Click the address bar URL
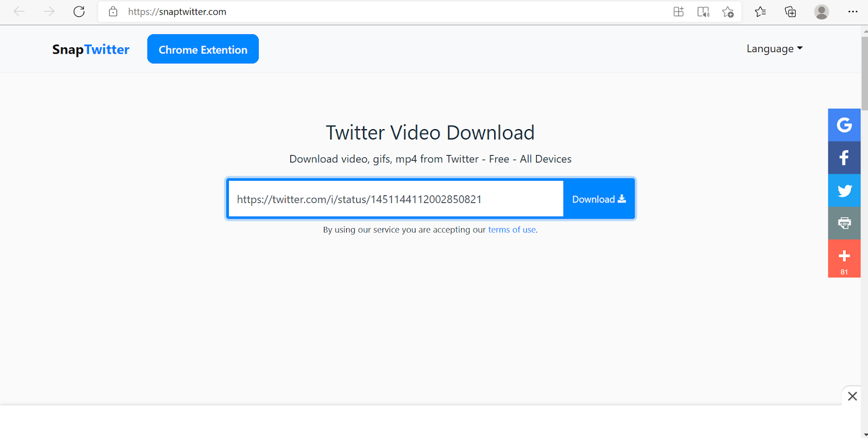The height and width of the screenshot is (438, 868). [177, 11]
